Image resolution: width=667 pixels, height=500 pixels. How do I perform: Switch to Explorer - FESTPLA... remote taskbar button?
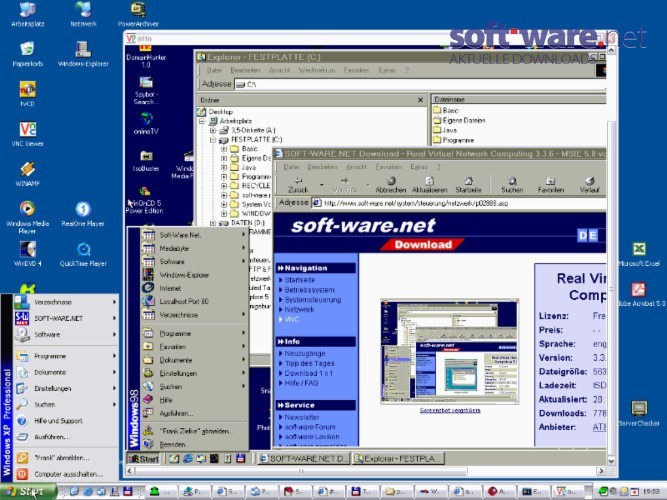399,459
